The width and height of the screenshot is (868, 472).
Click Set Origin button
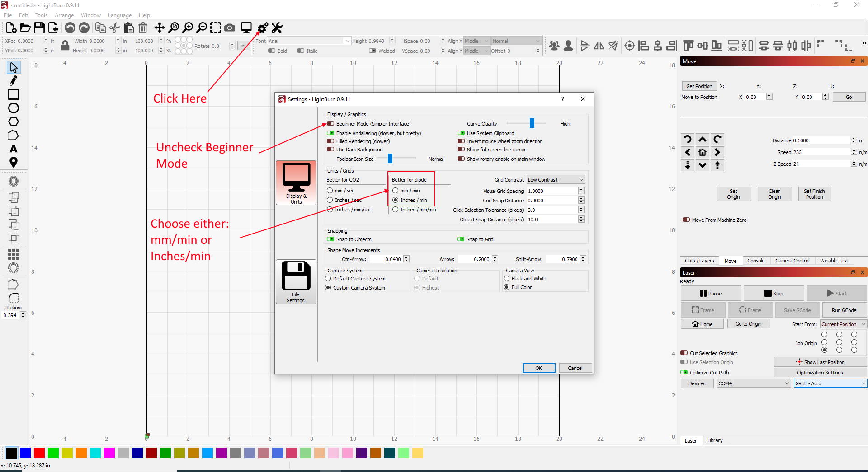pyautogui.click(x=733, y=194)
